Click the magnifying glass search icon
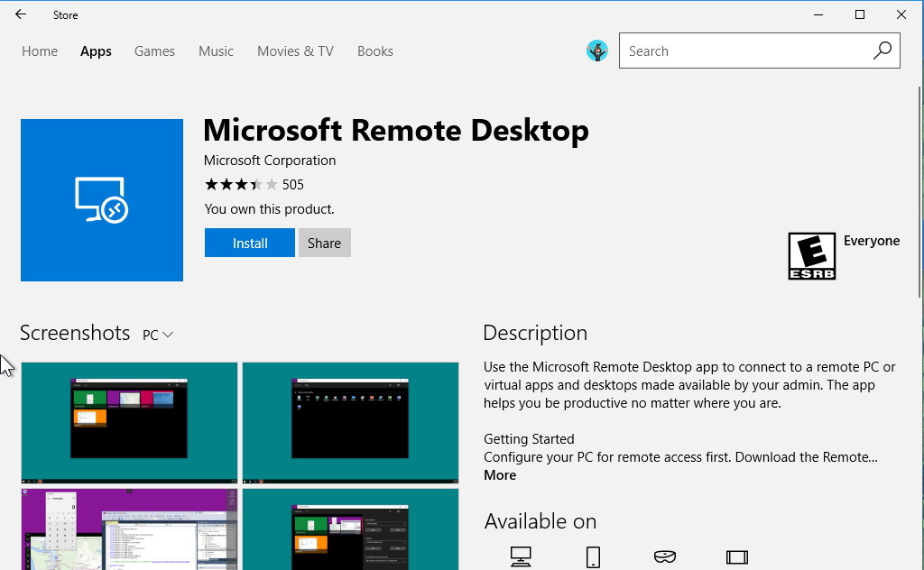Image resolution: width=924 pixels, height=570 pixels. [x=882, y=51]
